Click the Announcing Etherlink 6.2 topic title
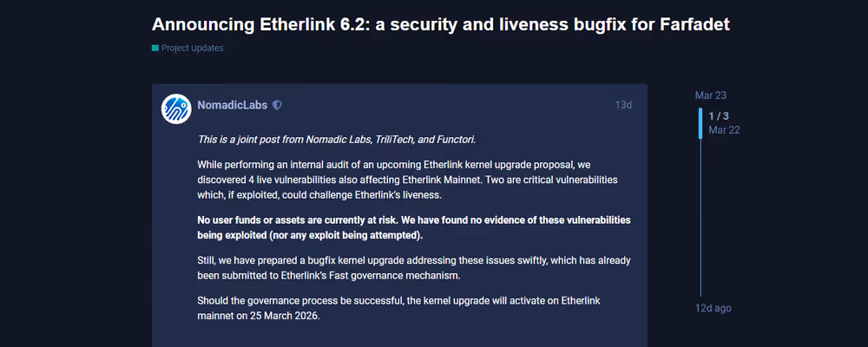 click(440, 24)
